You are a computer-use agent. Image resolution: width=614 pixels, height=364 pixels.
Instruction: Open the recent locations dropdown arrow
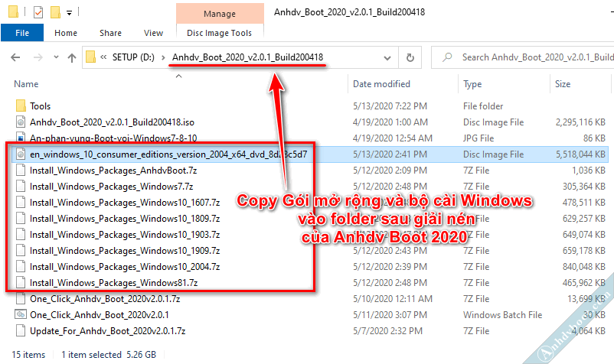pos(56,57)
